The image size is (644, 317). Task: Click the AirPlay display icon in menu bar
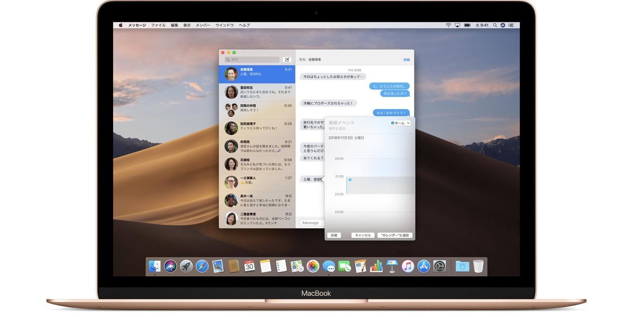[x=457, y=25]
